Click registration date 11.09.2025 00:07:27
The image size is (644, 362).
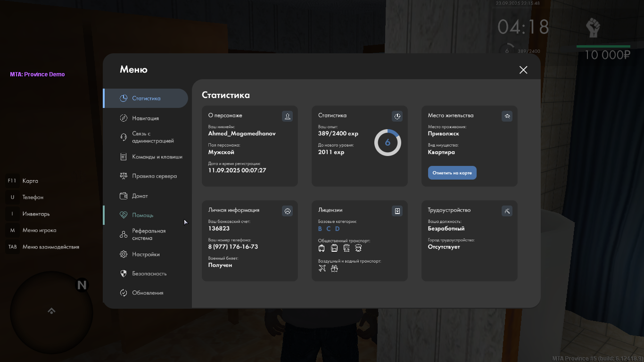237,170
